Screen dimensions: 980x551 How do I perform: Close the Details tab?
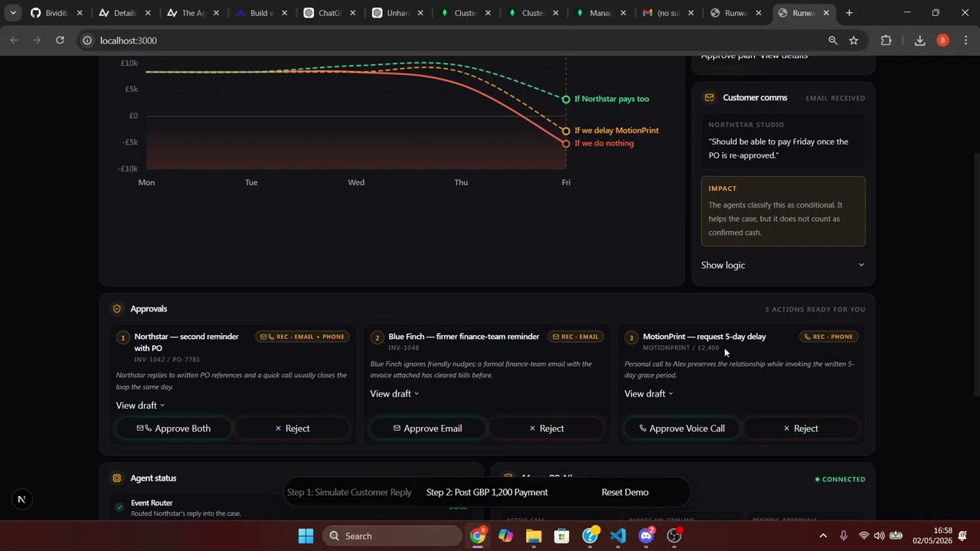pos(149,13)
